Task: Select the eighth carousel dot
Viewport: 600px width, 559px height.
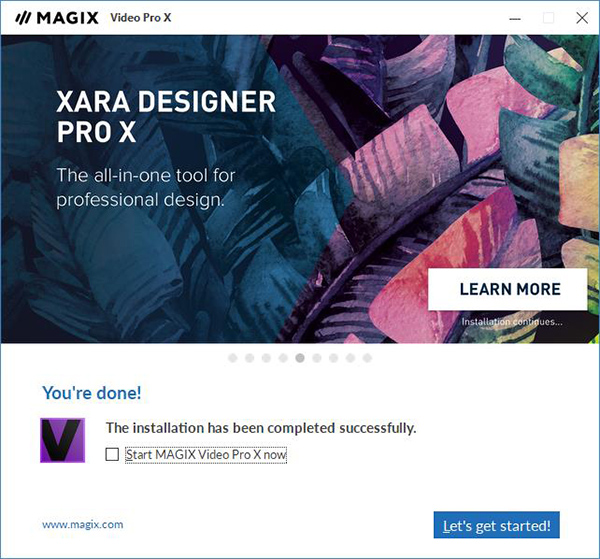Action: pos(351,358)
